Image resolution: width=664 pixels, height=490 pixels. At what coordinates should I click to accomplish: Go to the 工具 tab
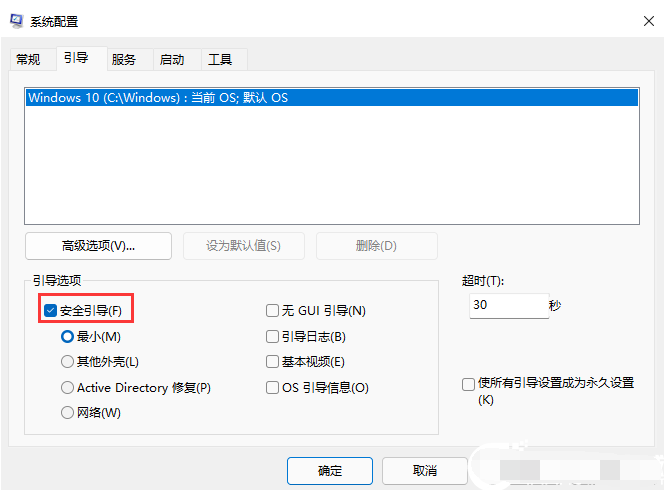(220, 60)
